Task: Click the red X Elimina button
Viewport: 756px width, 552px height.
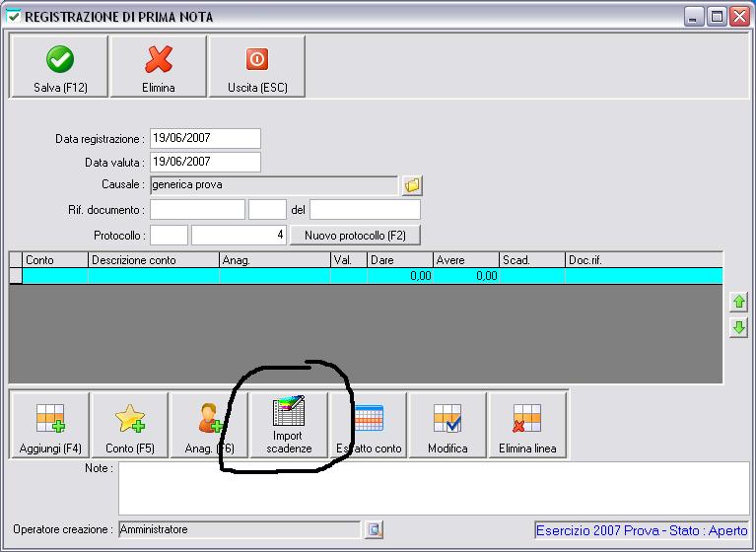Action: point(159,66)
